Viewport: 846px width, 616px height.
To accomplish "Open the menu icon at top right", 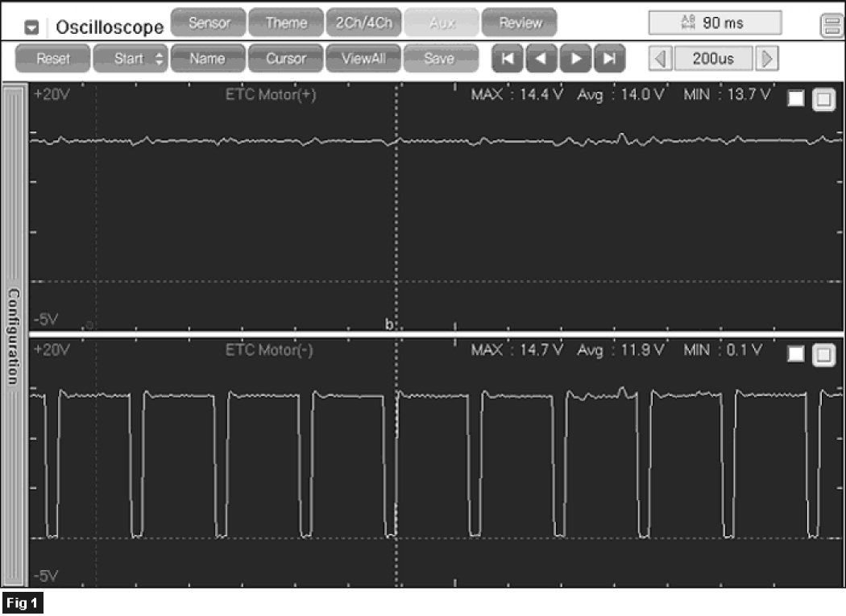I will pyautogui.click(x=829, y=27).
